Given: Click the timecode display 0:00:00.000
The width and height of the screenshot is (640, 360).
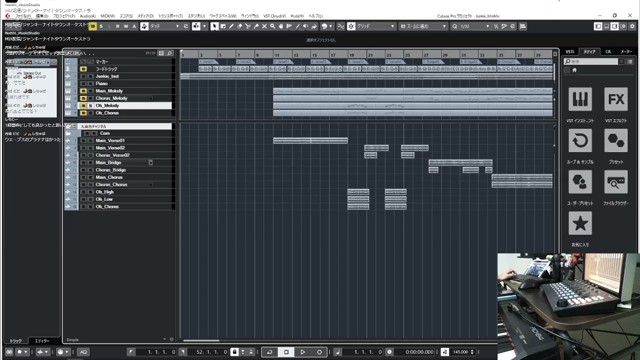Looking at the screenshot, I should (420, 352).
